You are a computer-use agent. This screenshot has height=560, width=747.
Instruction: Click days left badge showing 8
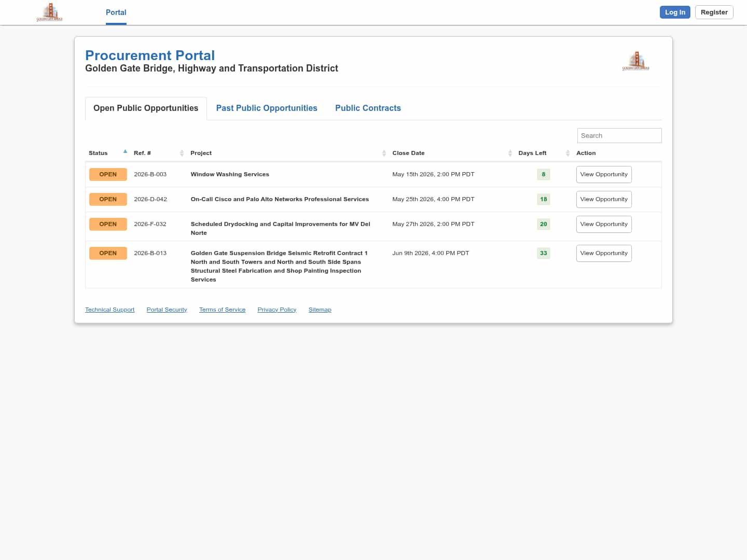point(544,175)
